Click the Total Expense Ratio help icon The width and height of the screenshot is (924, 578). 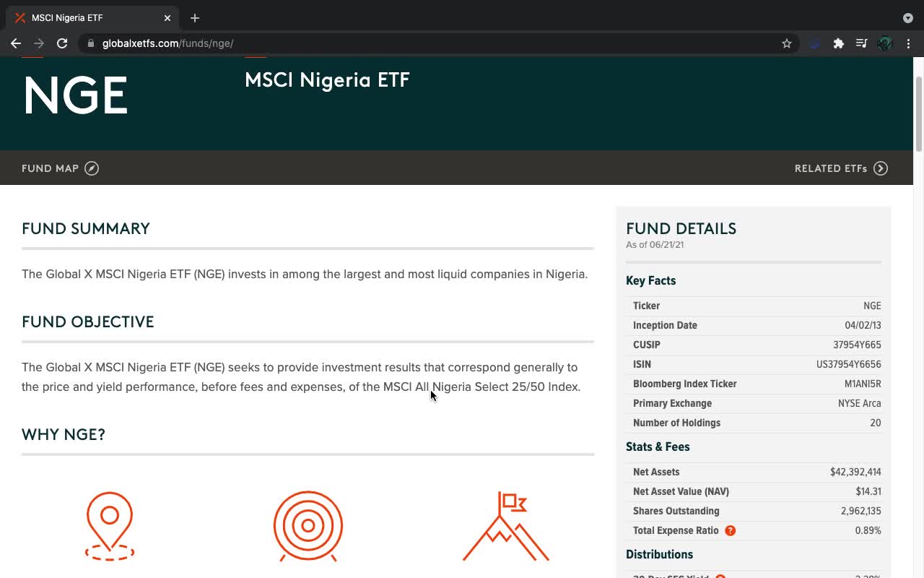pos(731,530)
